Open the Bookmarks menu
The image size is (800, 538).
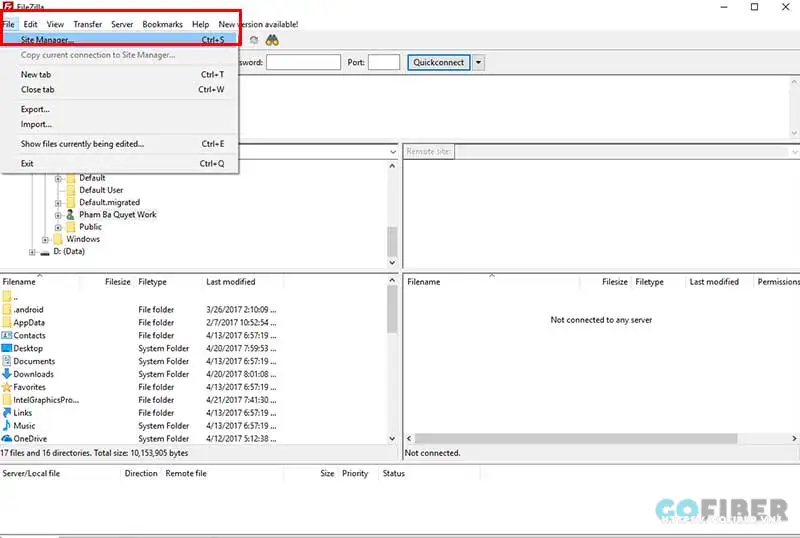(x=162, y=24)
